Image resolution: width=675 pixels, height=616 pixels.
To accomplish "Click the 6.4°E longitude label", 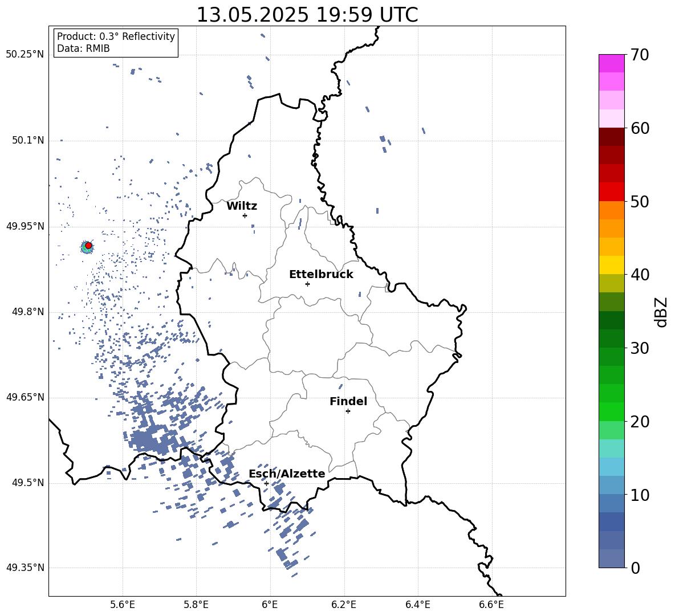I will coord(417,605).
